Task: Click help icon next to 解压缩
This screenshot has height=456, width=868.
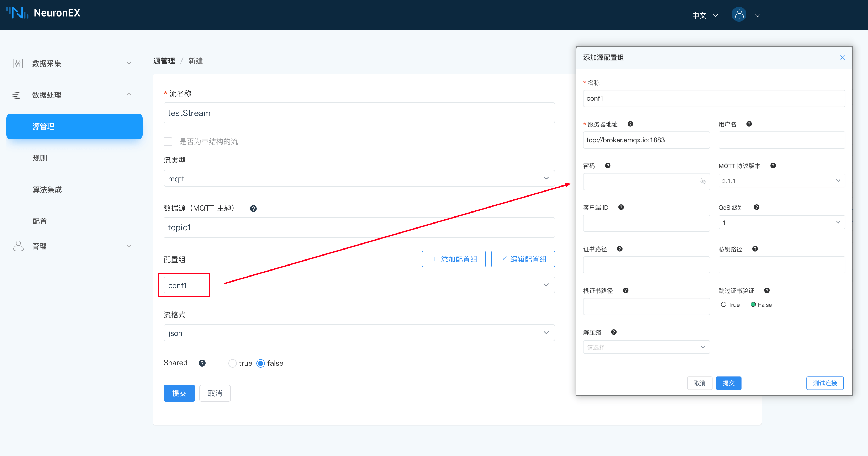Action: click(x=614, y=332)
